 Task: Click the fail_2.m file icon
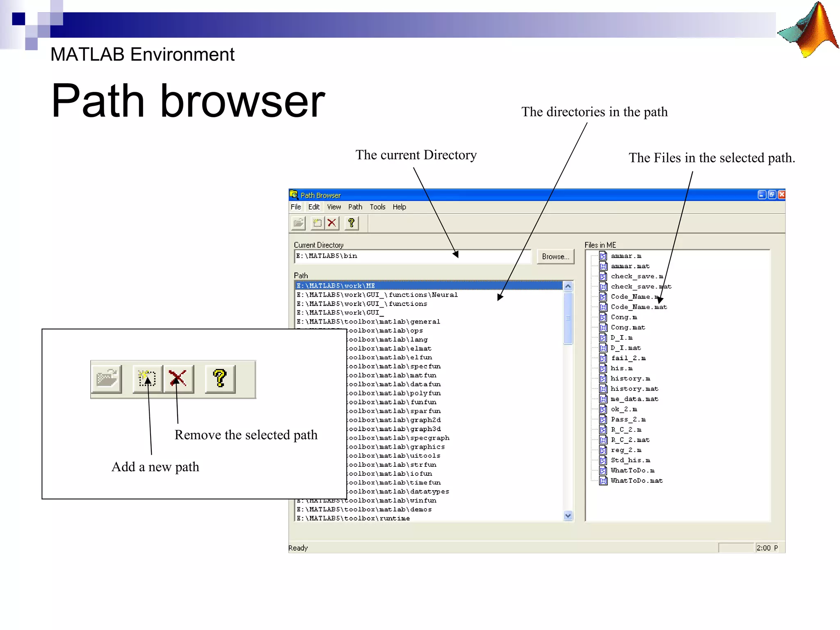point(603,358)
